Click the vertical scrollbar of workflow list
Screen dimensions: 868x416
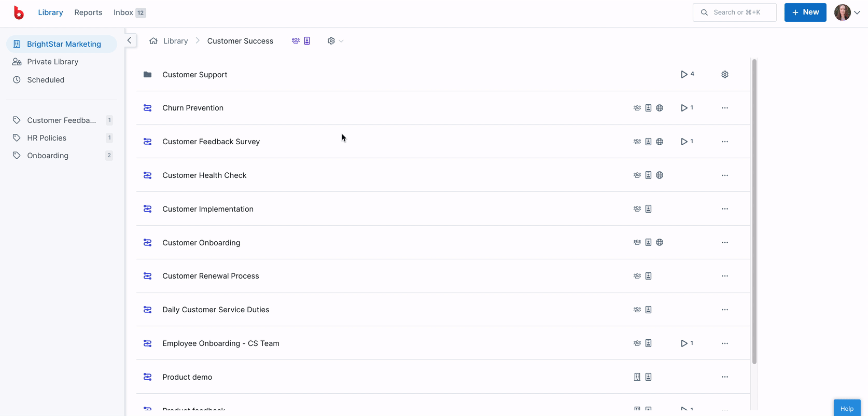tap(754, 207)
